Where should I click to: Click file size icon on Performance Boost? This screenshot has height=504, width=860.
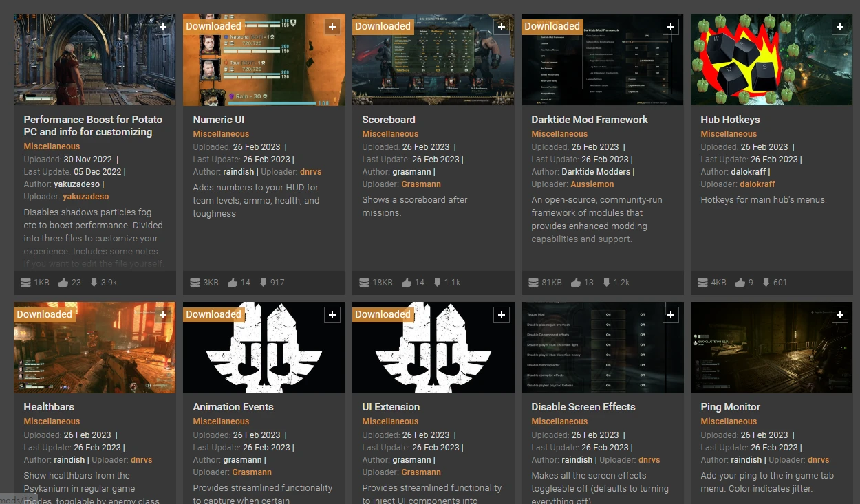pyautogui.click(x=26, y=282)
